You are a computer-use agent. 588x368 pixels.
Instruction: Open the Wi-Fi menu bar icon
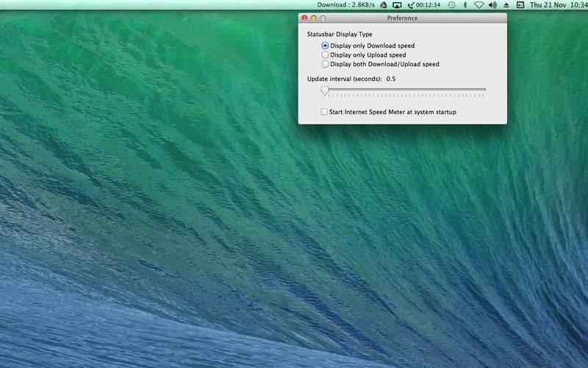pos(479,5)
